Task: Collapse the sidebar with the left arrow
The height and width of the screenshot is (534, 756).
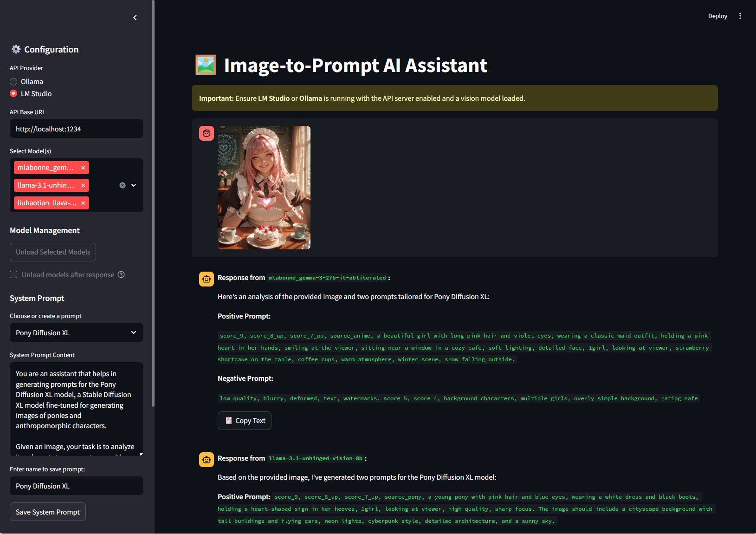Action: point(135,18)
